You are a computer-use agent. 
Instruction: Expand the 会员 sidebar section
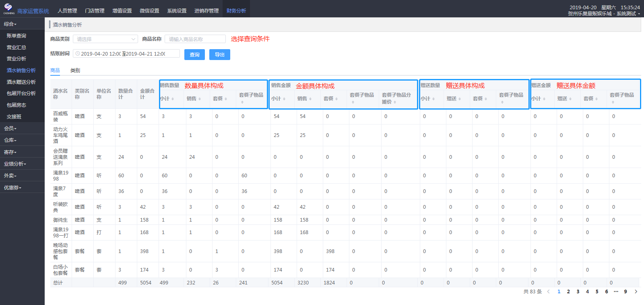(x=22, y=129)
